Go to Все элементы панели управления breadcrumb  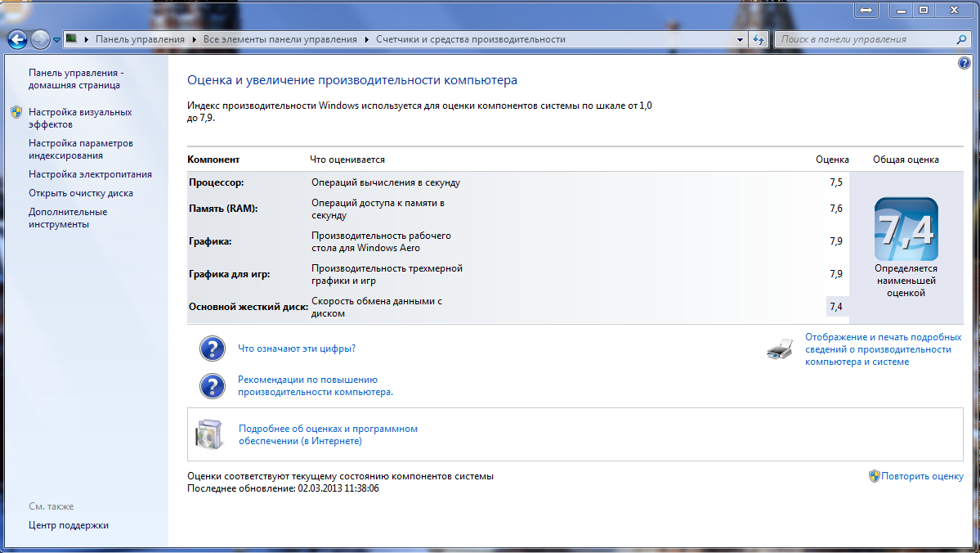tap(280, 39)
